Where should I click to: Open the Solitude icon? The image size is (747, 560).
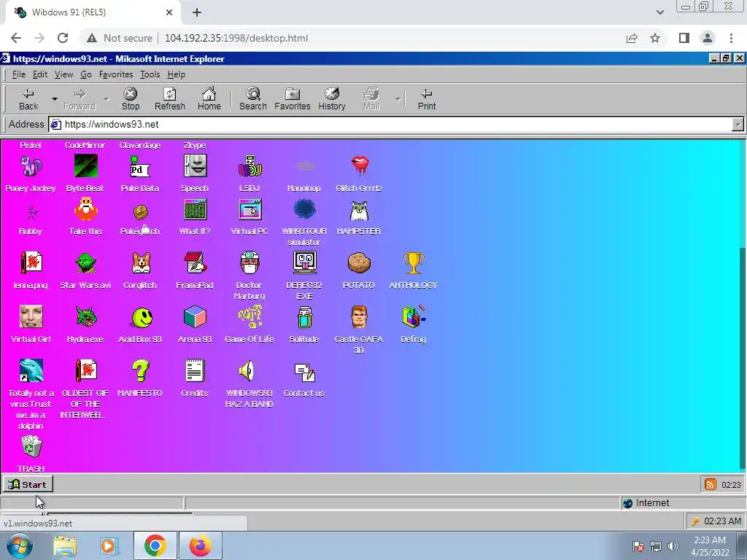tap(304, 317)
